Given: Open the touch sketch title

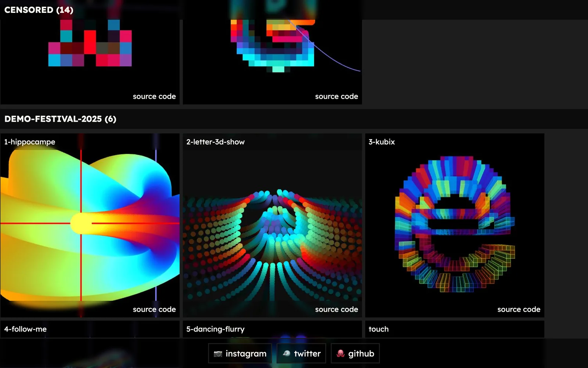Looking at the screenshot, I should [379, 329].
